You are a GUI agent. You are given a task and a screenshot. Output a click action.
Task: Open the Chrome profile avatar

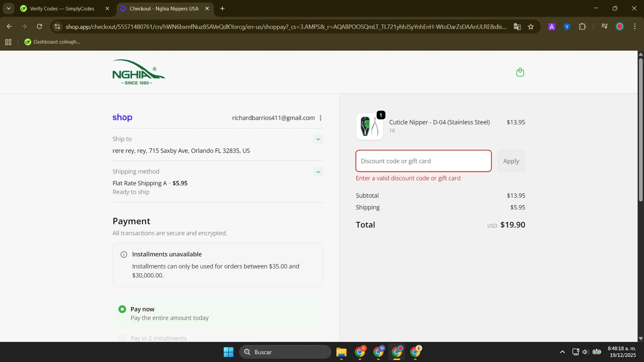620,27
